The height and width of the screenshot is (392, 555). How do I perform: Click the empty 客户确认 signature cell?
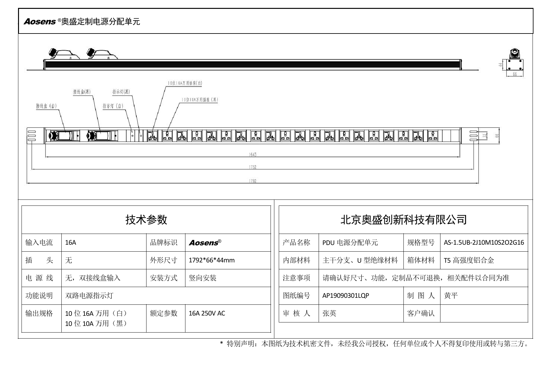[x=483, y=314]
